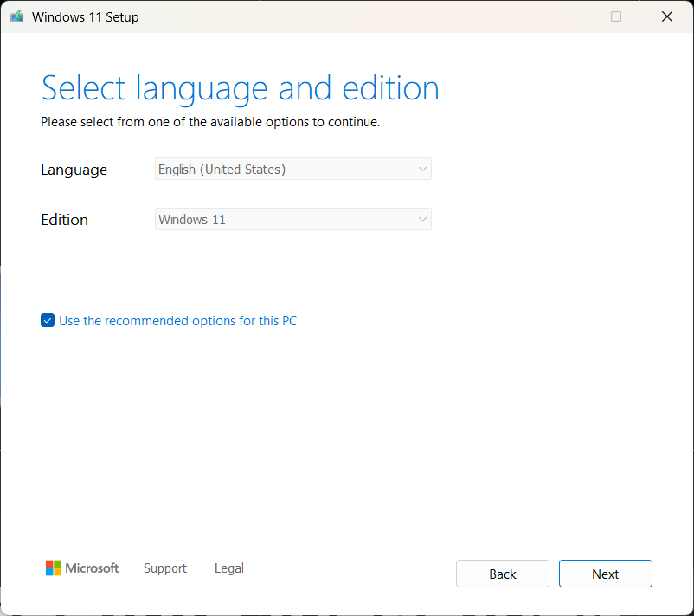Minimize the Windows 11 Setup window
Screen dimensions: 694x616
pyautogui.click(x=566, y=16)
